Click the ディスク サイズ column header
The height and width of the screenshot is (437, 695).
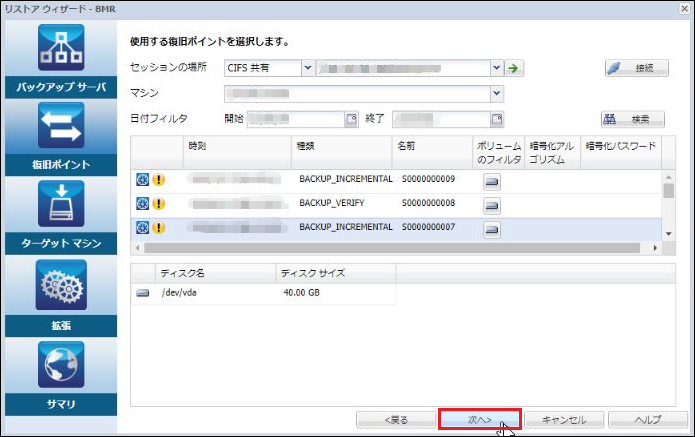click(336, 273)
